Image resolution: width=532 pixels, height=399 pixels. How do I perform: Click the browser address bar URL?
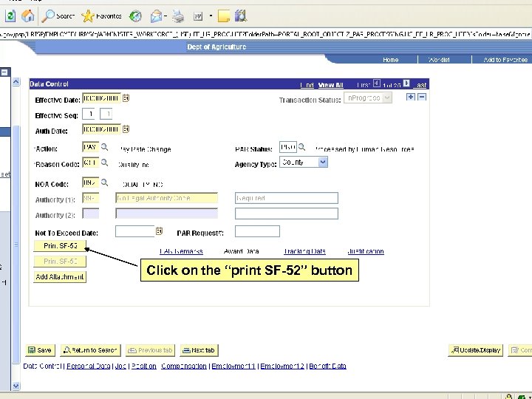point(266,34)
